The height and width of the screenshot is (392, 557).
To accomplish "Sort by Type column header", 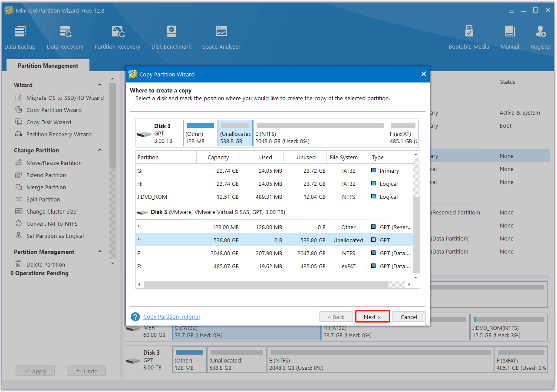I will point(391,157).
